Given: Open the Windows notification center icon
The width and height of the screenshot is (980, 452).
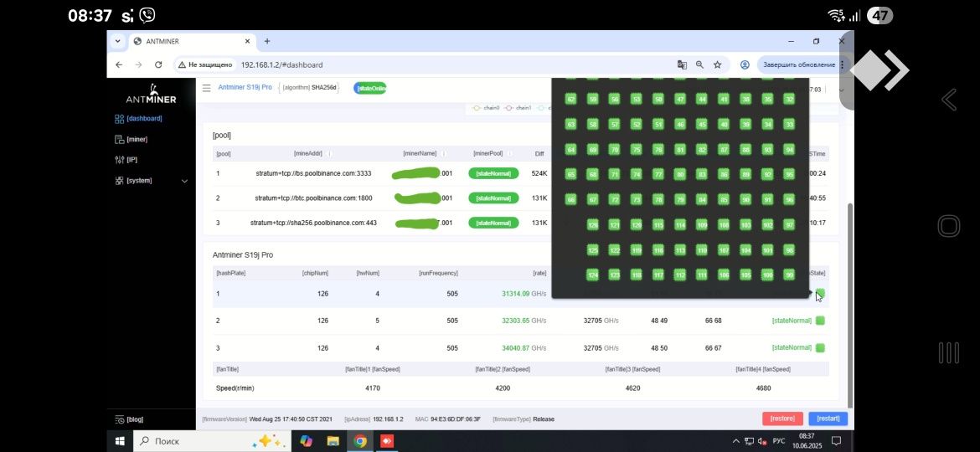Looking at the screenshot, I should pos(836,441).
